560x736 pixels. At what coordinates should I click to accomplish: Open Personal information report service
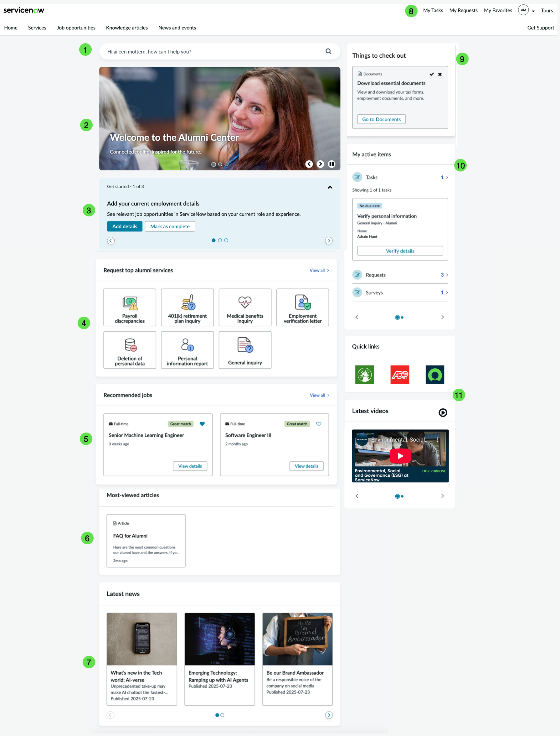[187, 350]
